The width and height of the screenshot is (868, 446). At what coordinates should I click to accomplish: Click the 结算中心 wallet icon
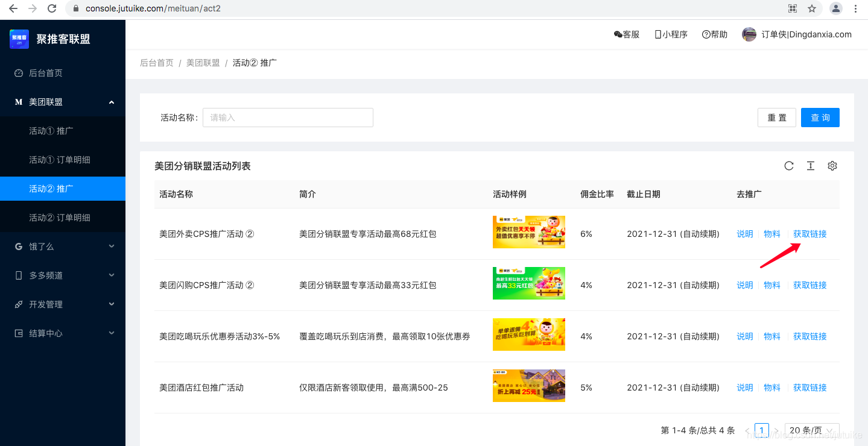tap(19, 333)
